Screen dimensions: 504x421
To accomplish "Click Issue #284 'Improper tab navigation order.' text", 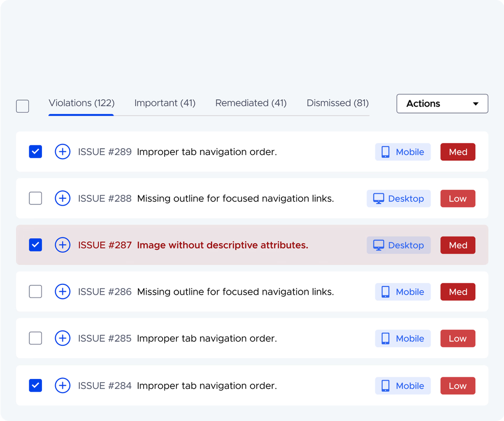I will click(207, 386).
